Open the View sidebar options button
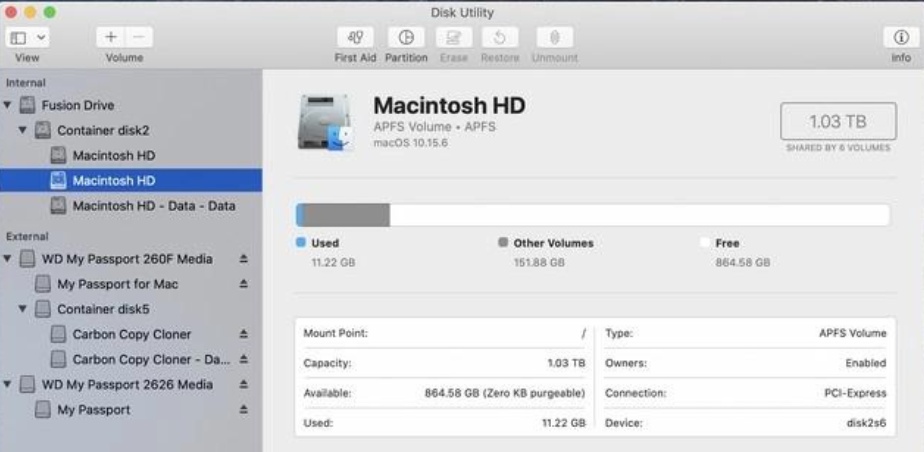This screenshot has height=452, width=924. tap(27, 38)
